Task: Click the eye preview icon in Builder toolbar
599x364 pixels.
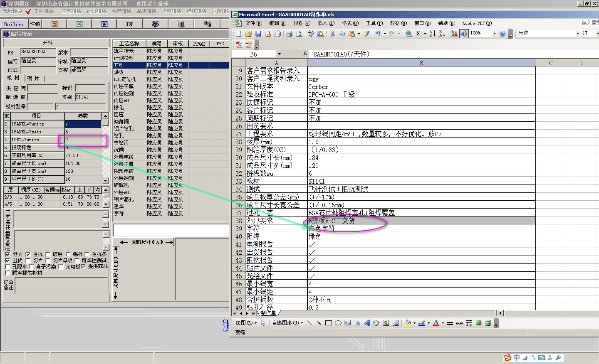Action: tap(155, 24)
